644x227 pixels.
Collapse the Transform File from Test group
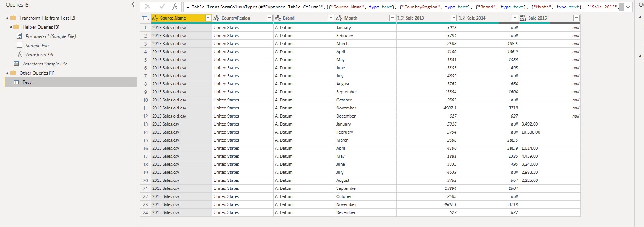click(7, 18)
